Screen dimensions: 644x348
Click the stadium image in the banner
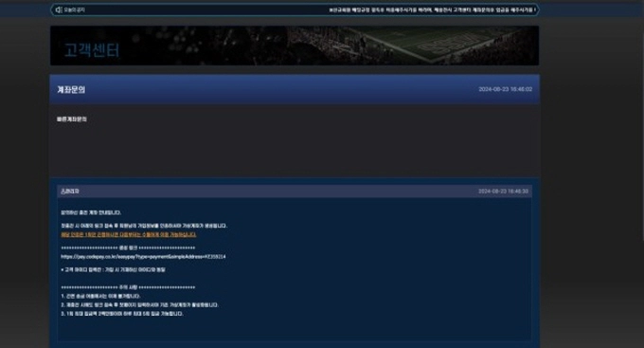(411, 46)
